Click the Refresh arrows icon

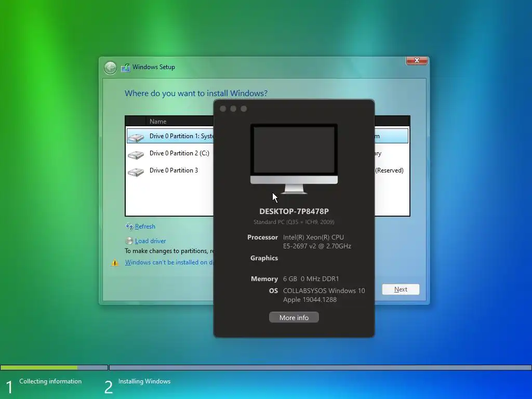click(129, 227)
